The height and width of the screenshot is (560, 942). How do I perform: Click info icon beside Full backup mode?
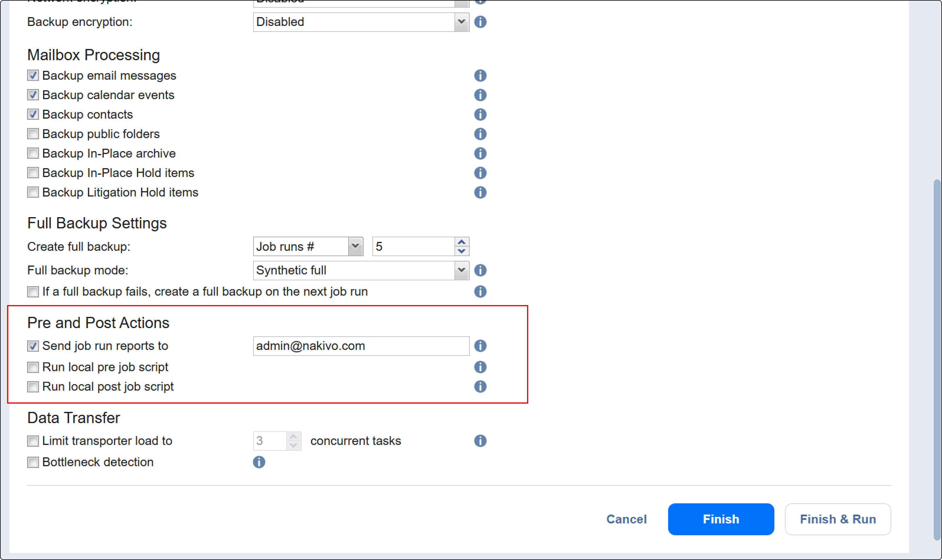point(480,270)
